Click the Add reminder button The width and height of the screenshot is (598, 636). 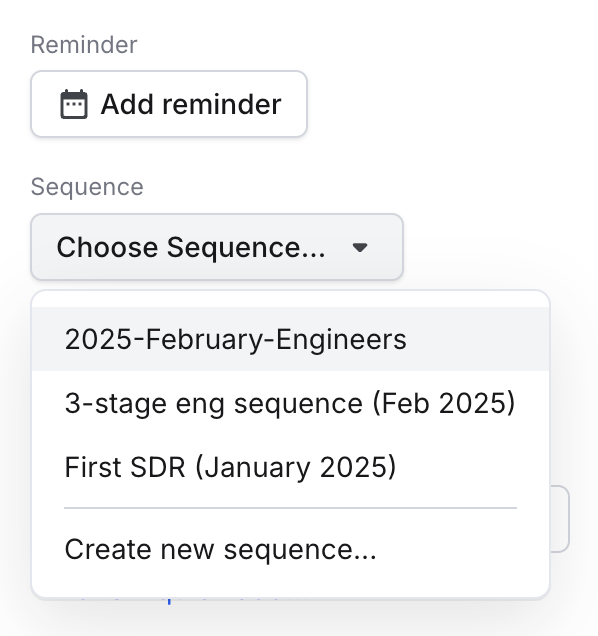[169, 104]
